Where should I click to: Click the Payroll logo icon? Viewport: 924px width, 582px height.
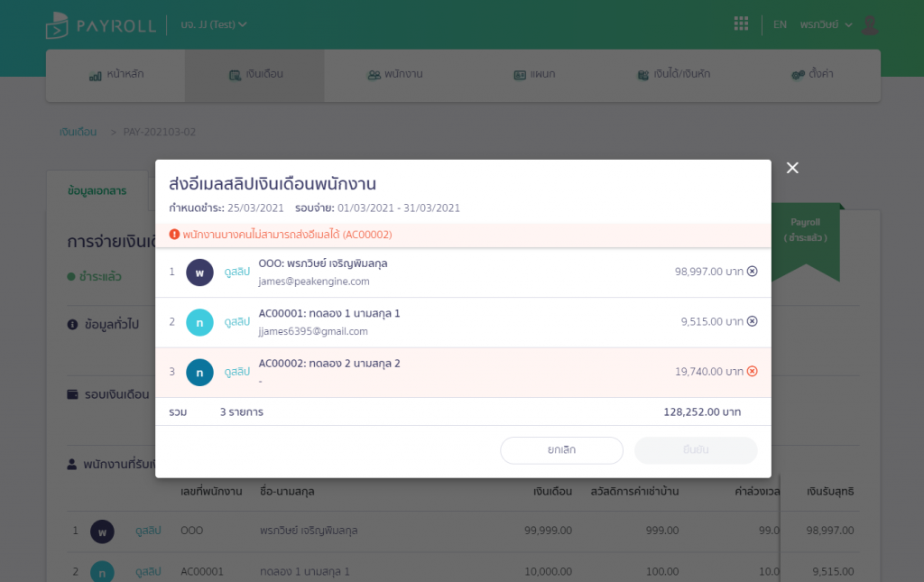(58, 25)
